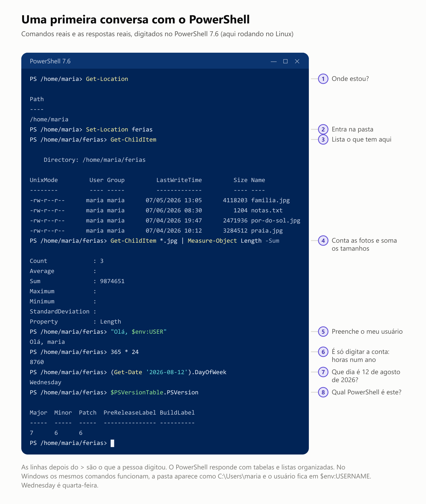Maximize the PowerShell 7.6 window
426x504 pixels.
pos(285,61)
